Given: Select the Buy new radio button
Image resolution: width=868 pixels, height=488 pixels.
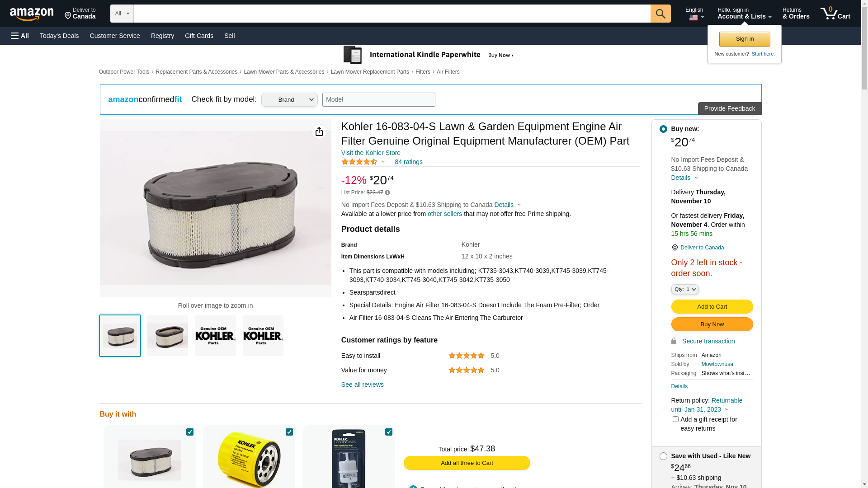Looking at the screenshot, I should (x=663, y=129).
